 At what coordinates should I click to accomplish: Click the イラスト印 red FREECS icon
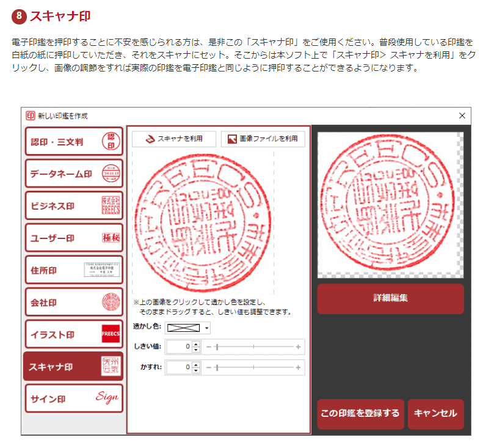point(111,334)
